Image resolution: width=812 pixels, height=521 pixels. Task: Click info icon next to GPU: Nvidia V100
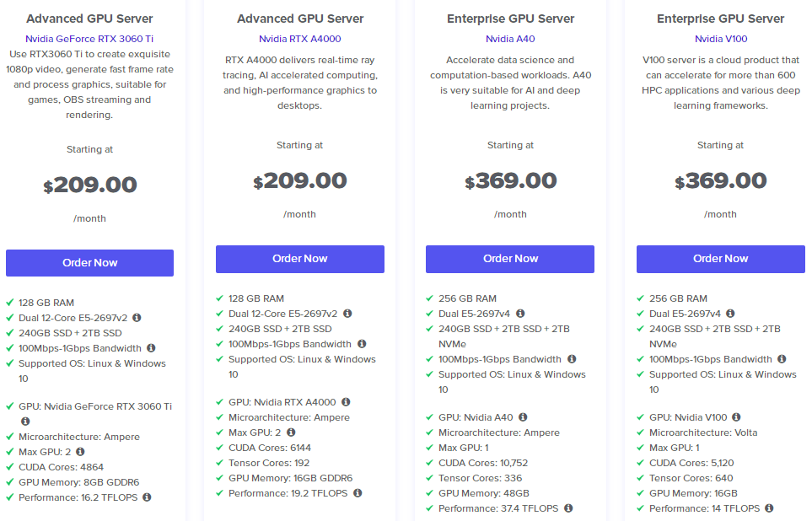[x=736, y=417]
